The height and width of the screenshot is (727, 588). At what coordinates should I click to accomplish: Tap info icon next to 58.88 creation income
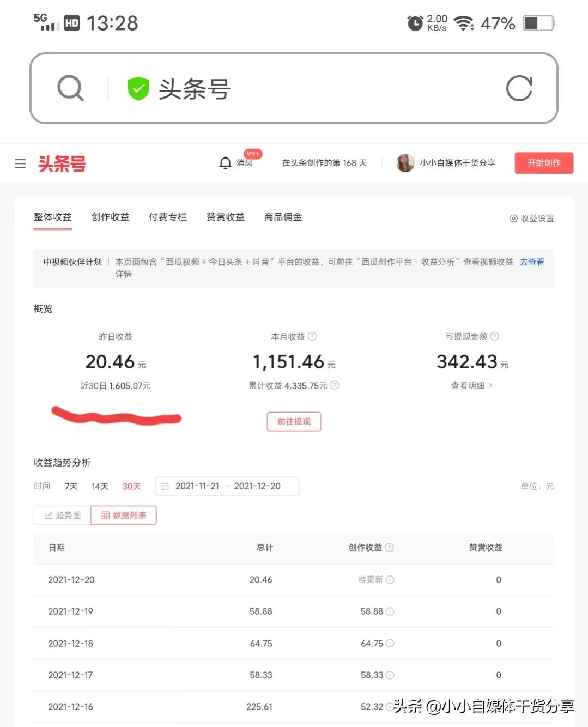click(x=390, y=611)
